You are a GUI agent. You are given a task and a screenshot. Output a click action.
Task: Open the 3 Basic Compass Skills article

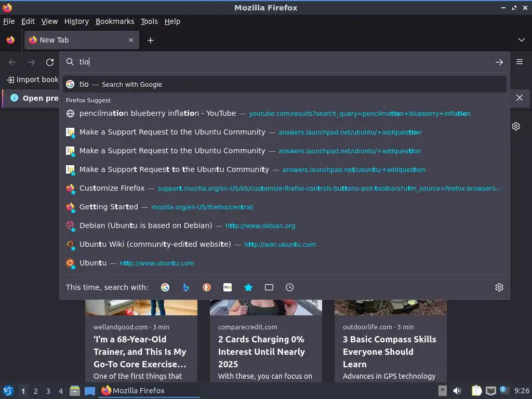click(x=391, y=352)
